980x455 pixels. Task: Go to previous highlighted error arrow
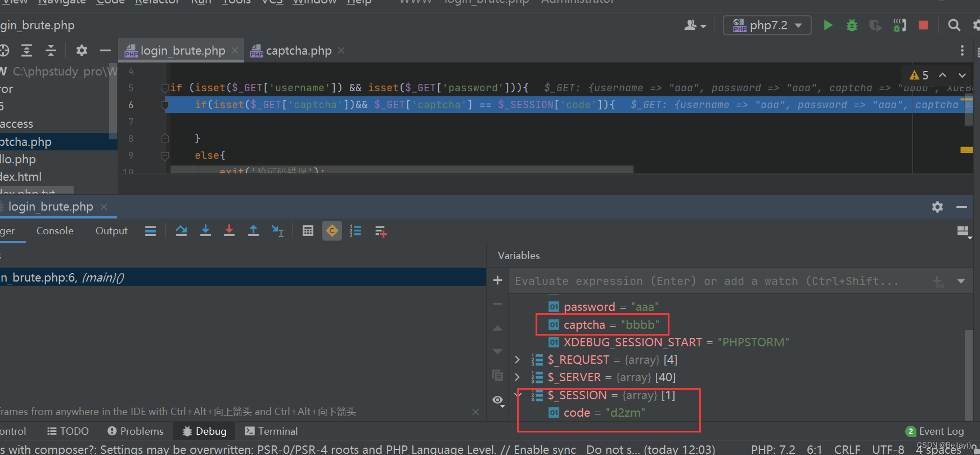point(943,75)
